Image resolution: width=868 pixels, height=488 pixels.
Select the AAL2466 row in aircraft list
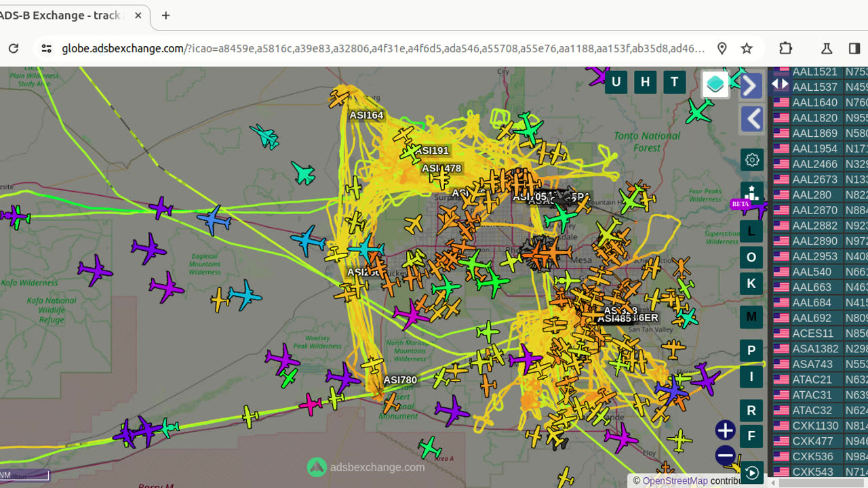(x=819, y=164)
